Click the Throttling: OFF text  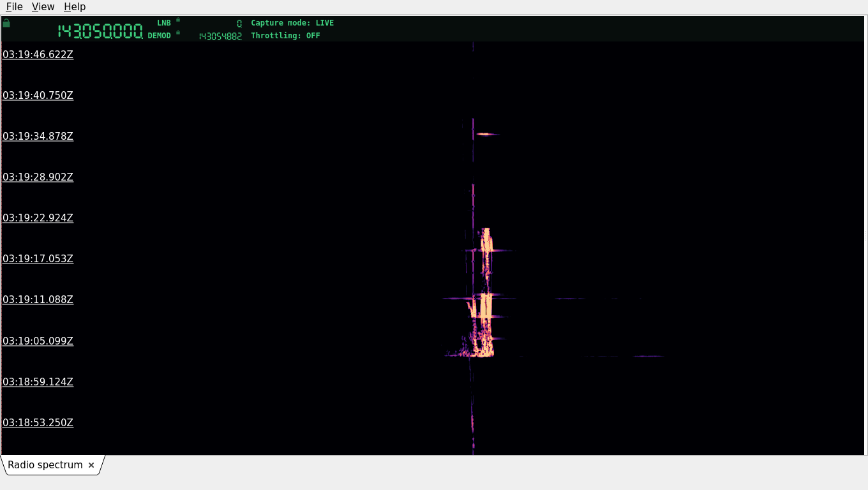click(x=285, y=36)
